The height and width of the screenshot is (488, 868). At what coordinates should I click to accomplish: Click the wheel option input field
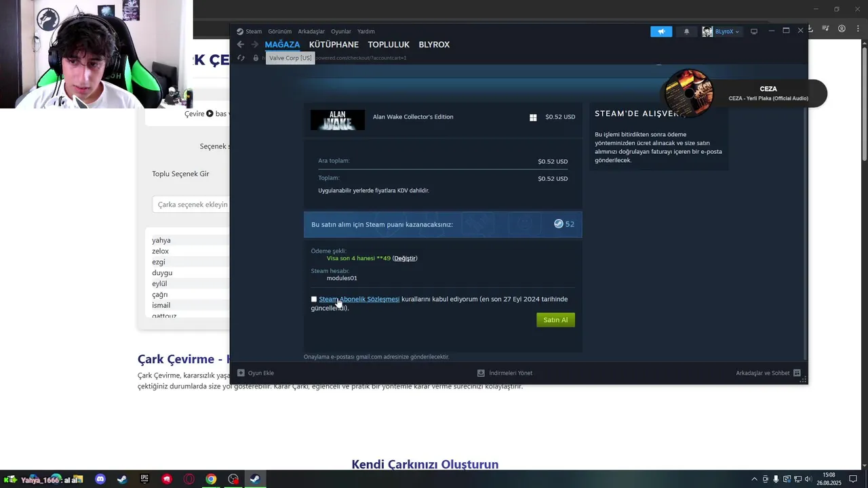coord(191,205)
